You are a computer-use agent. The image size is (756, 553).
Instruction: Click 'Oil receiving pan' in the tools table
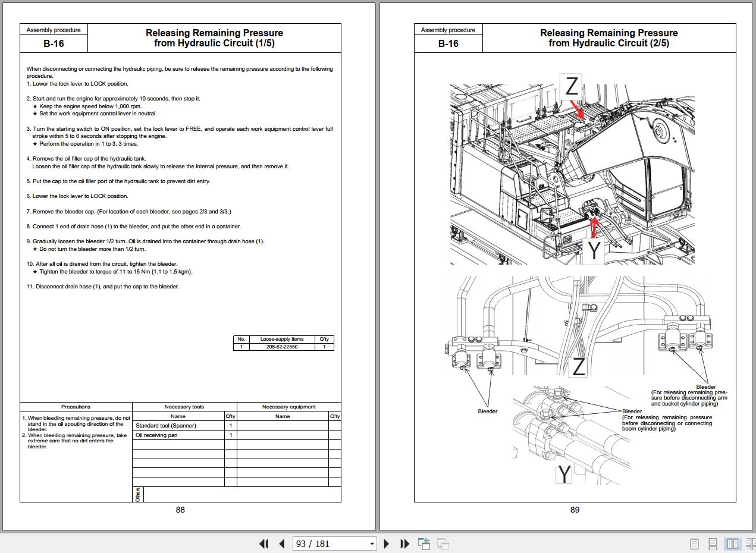click(x=156, y=435)
